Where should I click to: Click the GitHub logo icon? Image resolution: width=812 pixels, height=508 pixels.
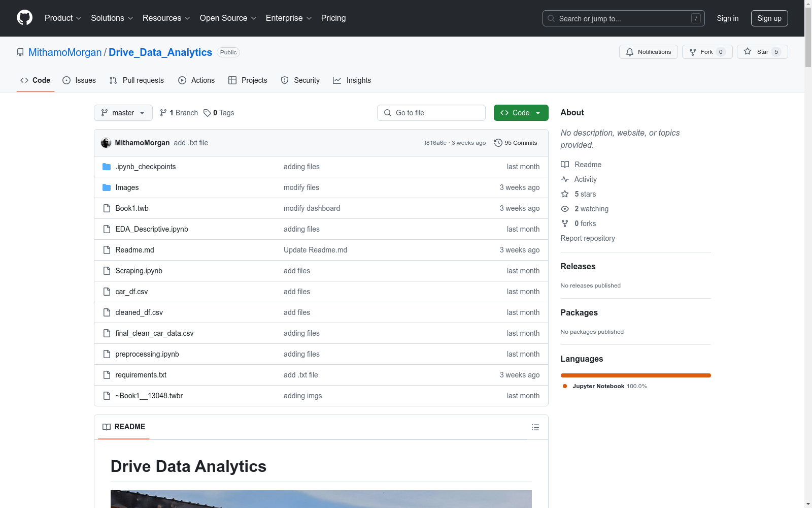click(x=24, y=18)
